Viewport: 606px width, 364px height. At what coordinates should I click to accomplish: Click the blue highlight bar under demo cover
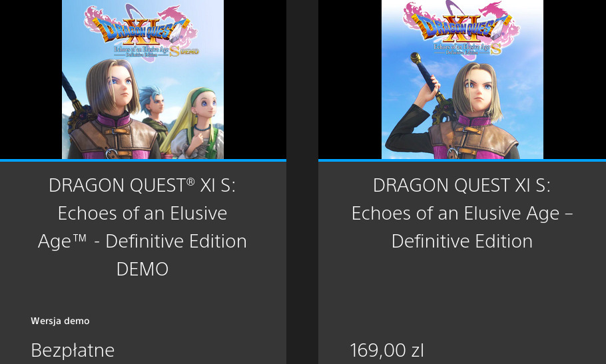pyautogui.click(x=143, y=160)
